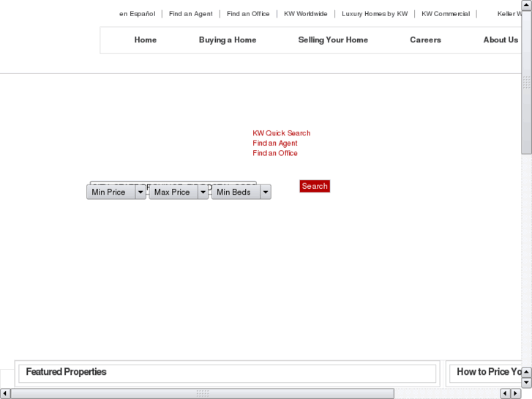The width and height of the screenshot is (532, 399).
Task: Click the page vertical scrollbar up arrow
Action: point(527,4)
